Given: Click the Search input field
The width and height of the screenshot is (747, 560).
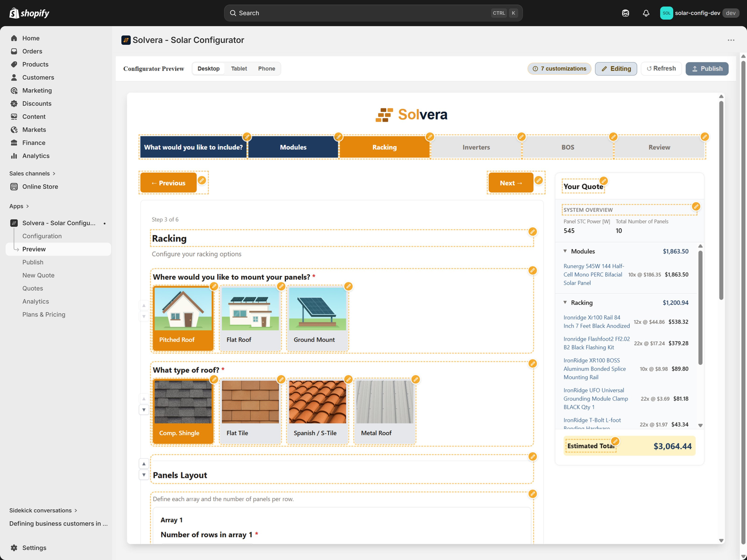Looking at the screenshot, I should (373, 13).
